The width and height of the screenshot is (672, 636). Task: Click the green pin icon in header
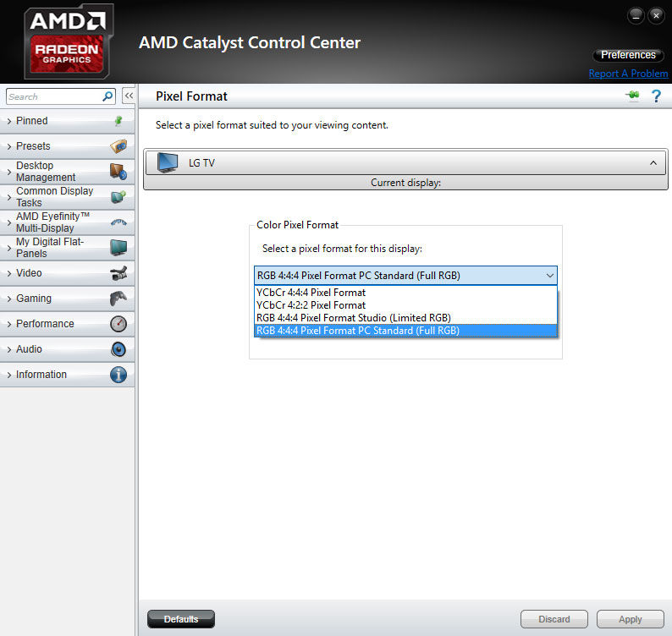632,96
